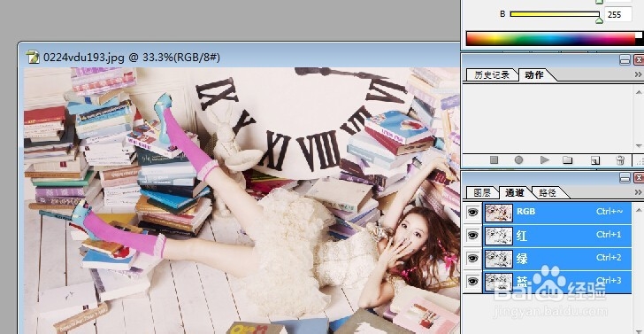Open the Channels panel flyout menu
This screenshot has width=644, height=334.
(x=638, y=192)
